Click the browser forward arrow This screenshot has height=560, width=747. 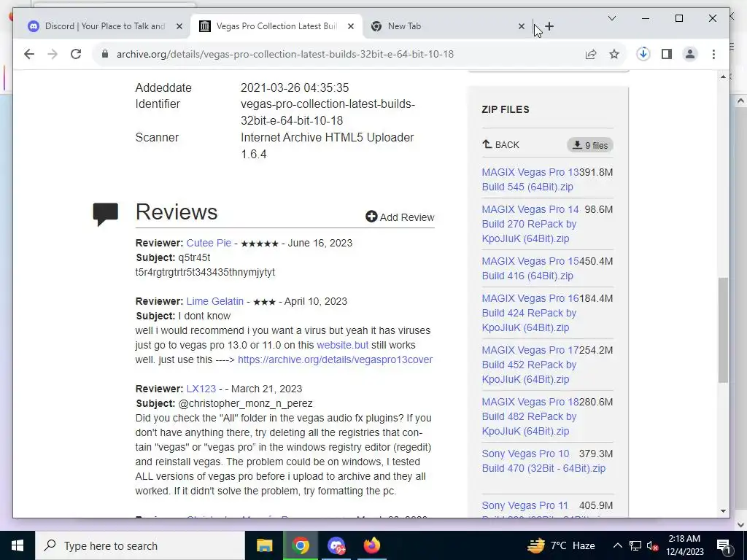[53, 54]
